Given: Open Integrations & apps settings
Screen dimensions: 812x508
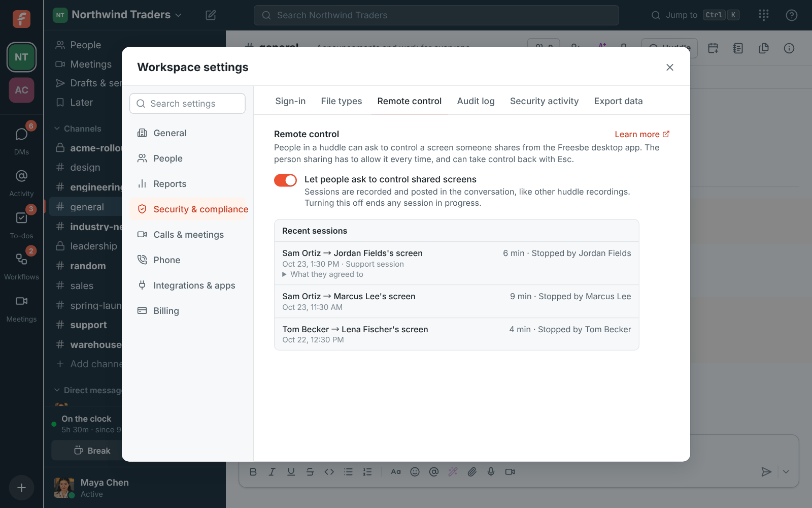Looking at the screenshot, I should (x=188, y=285).
